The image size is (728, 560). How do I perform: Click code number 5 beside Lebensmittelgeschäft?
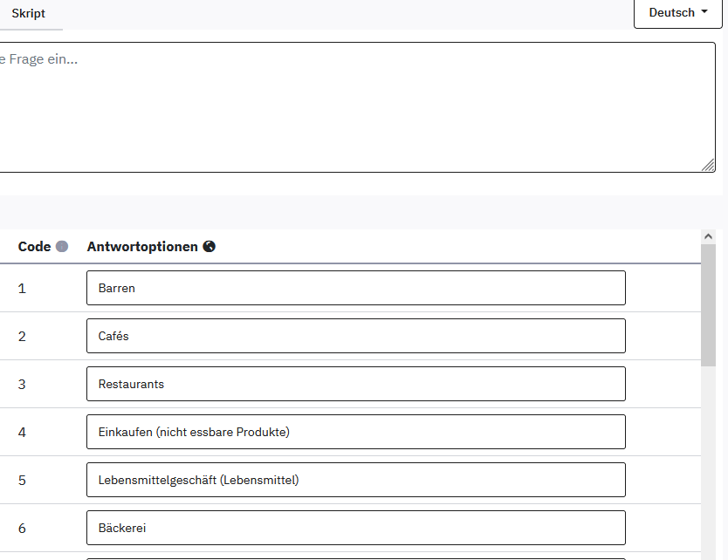click(22, 480)
